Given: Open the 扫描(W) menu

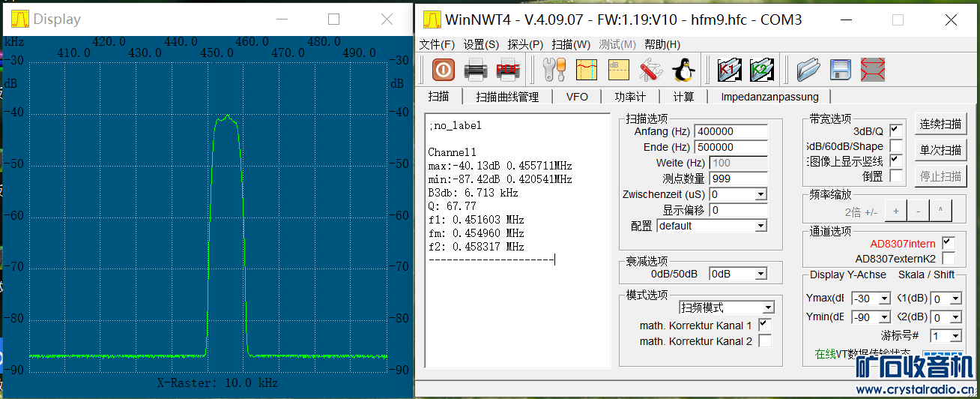Looking at the screenshot, I should click(571, 44).
